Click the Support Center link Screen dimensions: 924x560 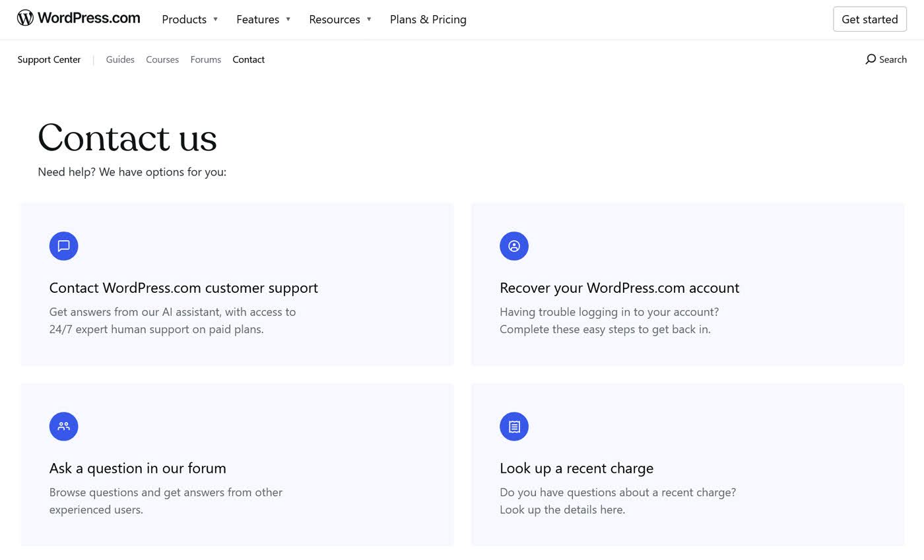(49, 59)
